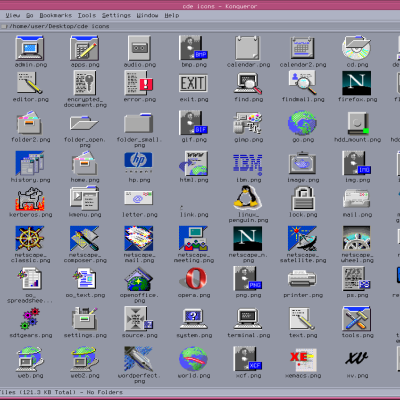The width and height of the screenshot is (400, 400).
Task: Open the Tools menu
Action: [87, 15]
